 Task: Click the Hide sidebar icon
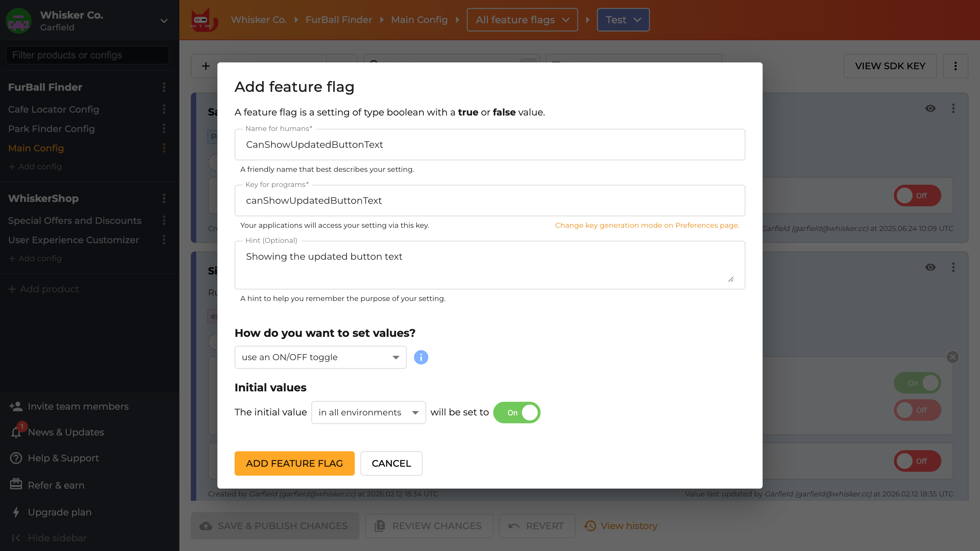click(x=16, y=538)
